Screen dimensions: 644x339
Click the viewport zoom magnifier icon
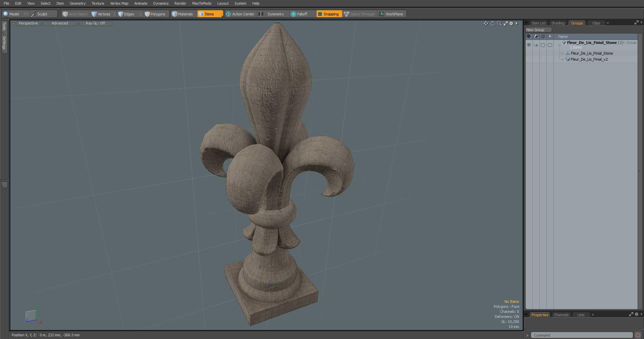pyautogui.click(x=499, y=23)
